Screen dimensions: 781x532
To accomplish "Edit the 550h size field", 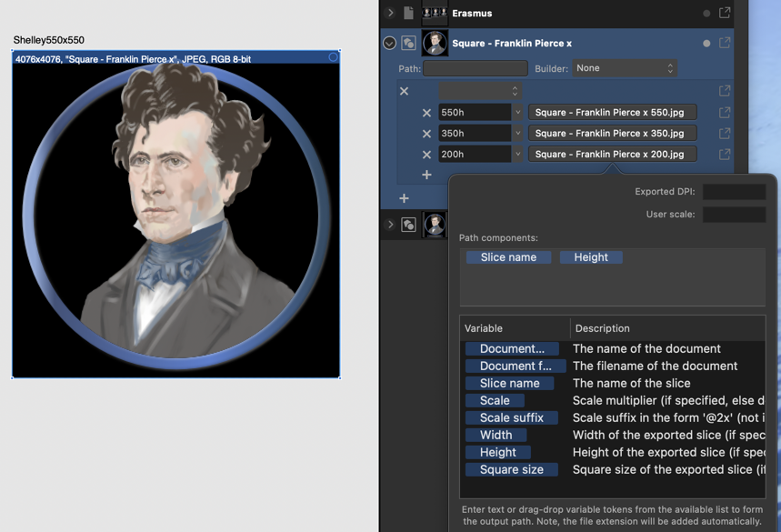I will click(475, 113).
